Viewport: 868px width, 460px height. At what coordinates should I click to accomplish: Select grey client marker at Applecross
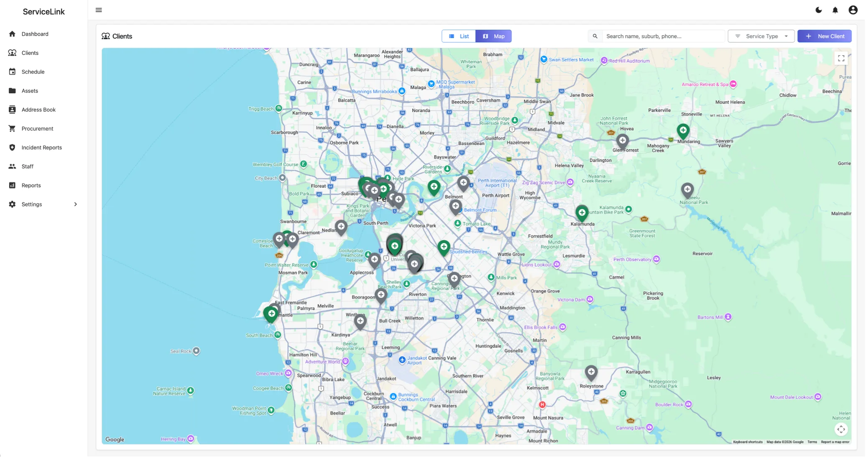pos(374,260)
